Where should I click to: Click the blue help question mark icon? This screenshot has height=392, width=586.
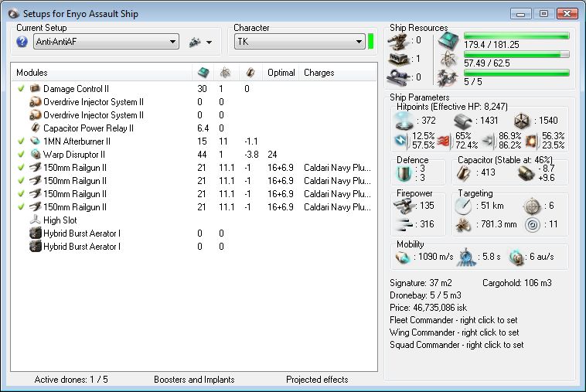click(22, 42)
